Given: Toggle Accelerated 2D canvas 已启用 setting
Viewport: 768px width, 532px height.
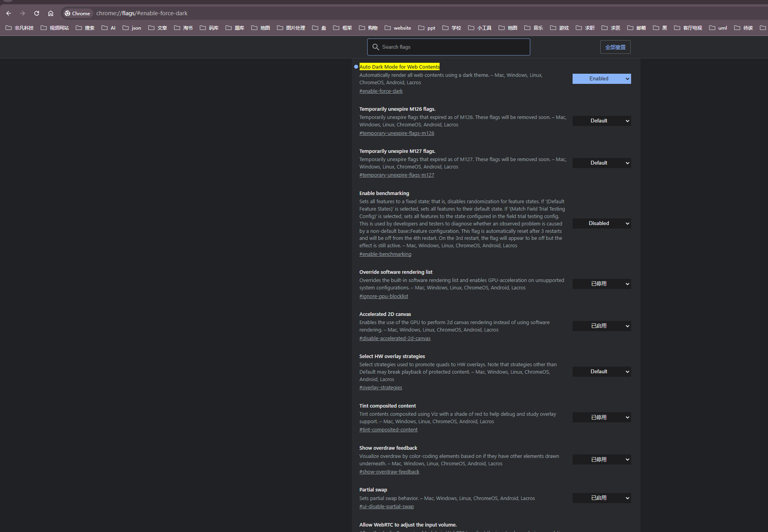Looking at the screenshot, I should pyautogui.click(x=601, y=326).
